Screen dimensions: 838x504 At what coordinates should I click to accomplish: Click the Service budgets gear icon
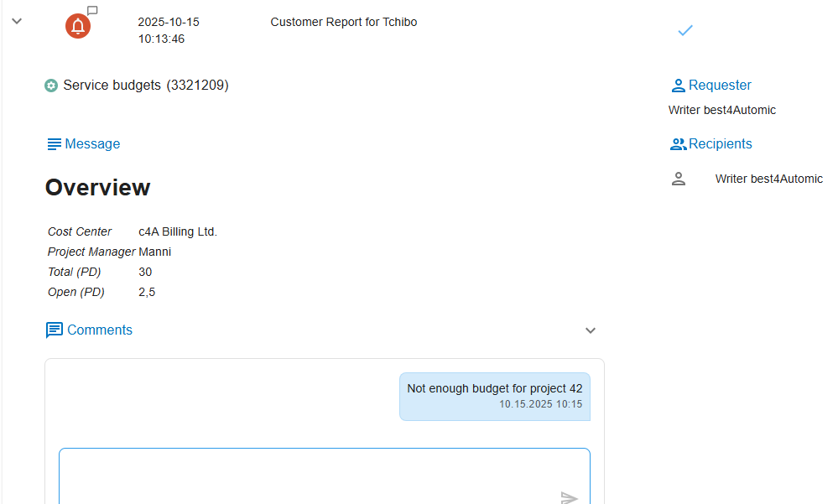(51, 86)
